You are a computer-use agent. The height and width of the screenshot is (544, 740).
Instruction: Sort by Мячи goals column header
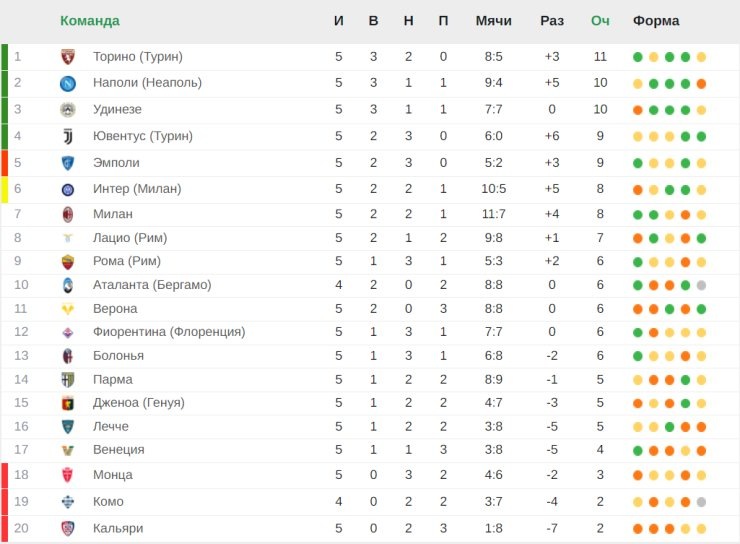point(494,21)
